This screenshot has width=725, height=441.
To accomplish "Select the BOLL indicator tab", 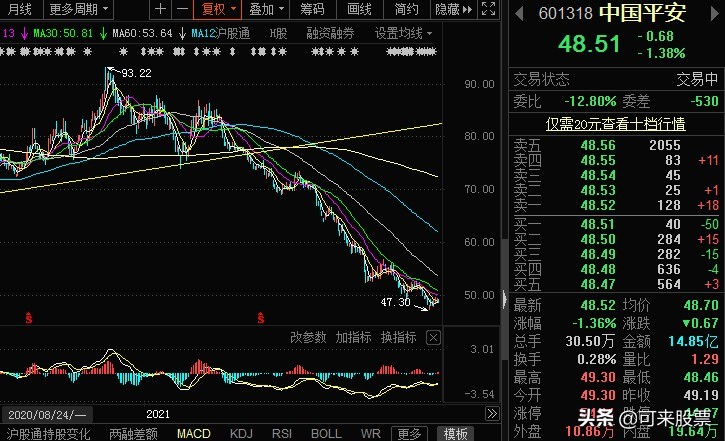I will click(326, 434).
